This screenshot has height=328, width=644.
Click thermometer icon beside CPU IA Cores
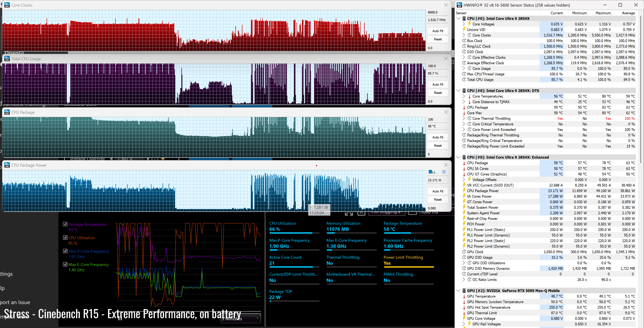464,169
